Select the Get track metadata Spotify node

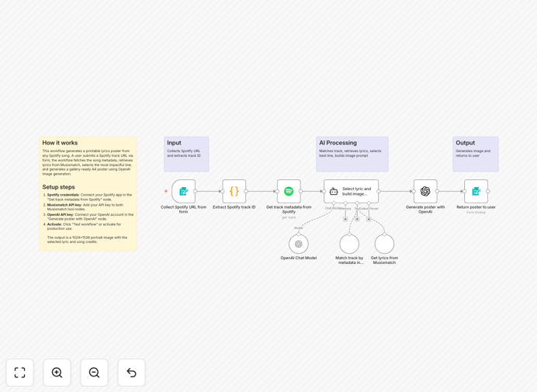click(x=289, y=191)
